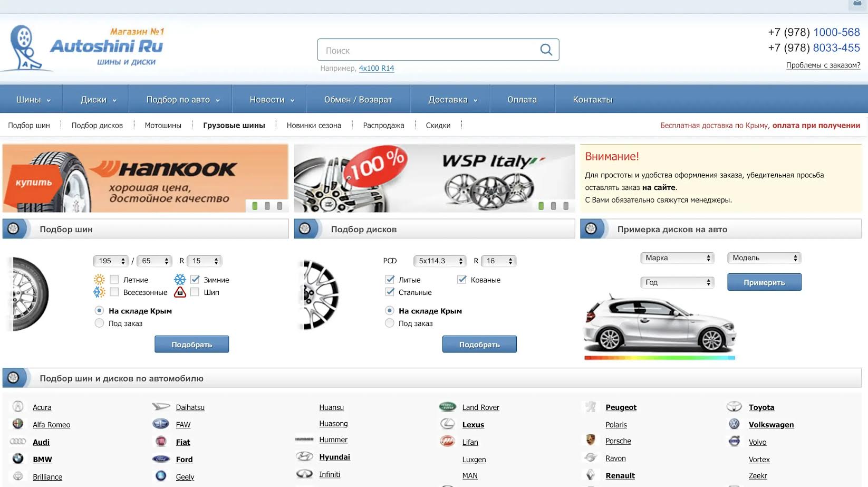Uncheck the Кованые wheels checkbox
This screenshot has width=868, height=487.
(x=462, y=279)
